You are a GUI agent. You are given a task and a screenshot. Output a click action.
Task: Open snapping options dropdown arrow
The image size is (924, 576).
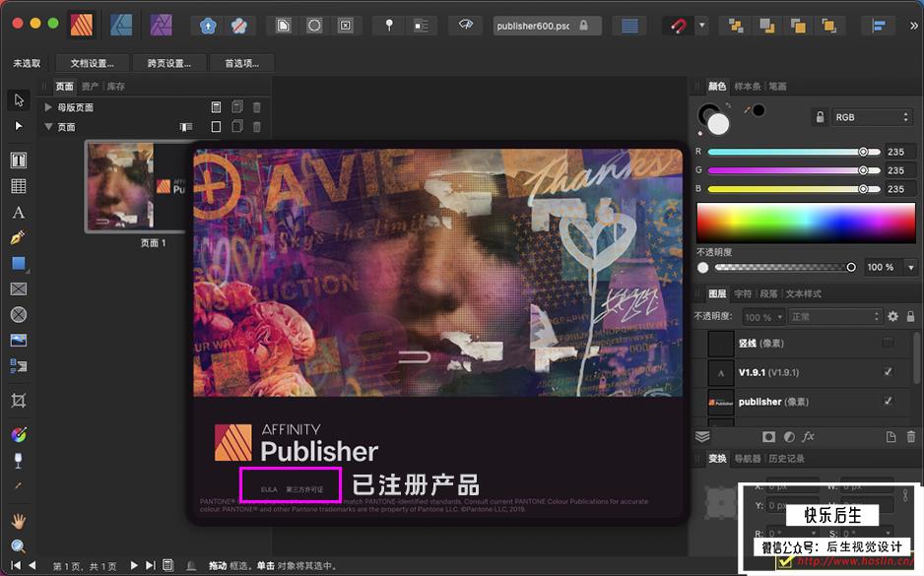pos(701,26)
